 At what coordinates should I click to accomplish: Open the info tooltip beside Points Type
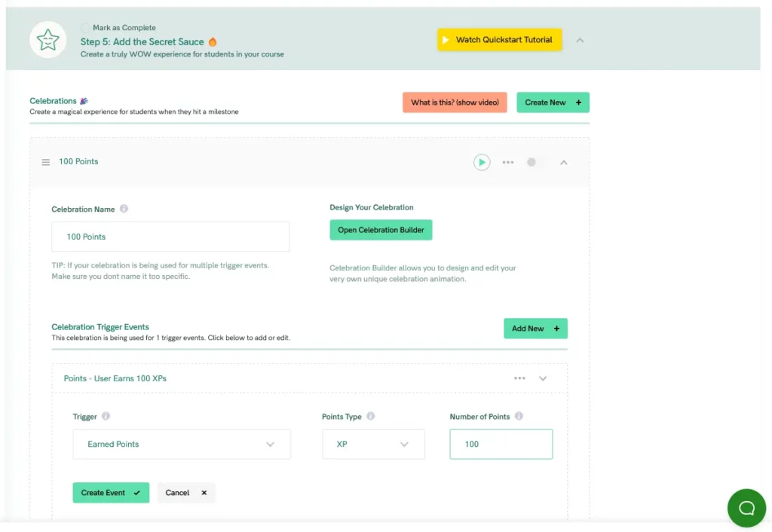coord(372,416)
